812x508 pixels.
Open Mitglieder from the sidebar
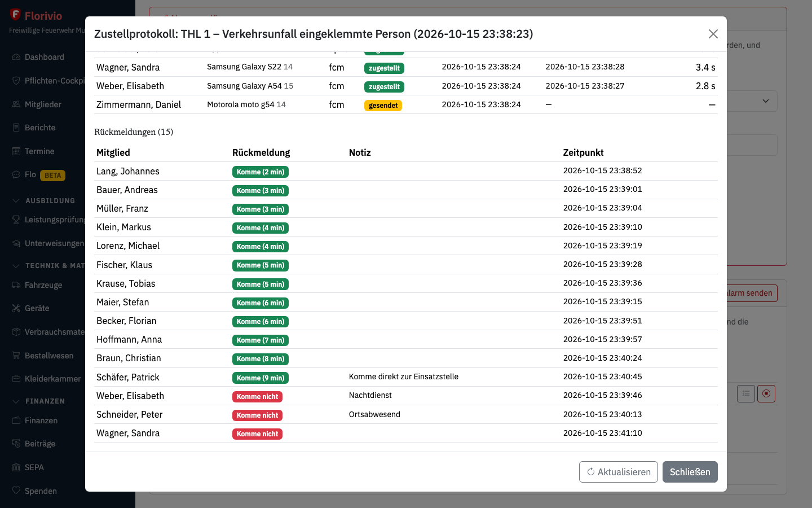(x=37, y=104)
